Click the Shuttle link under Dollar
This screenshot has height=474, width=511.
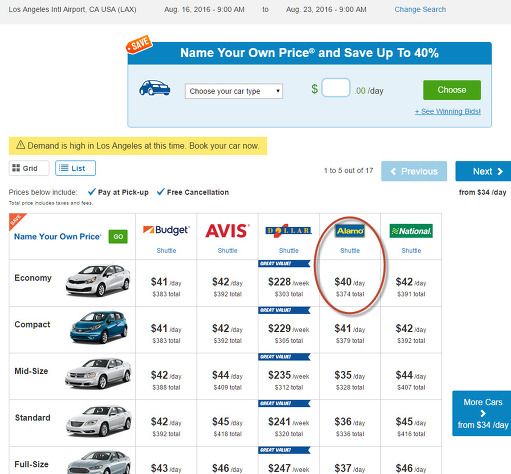tap(288, 250)
